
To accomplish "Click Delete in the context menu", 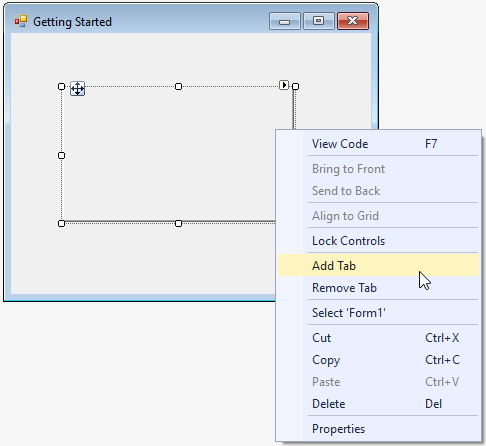I will pyautogui.click(x=378, y=404).
